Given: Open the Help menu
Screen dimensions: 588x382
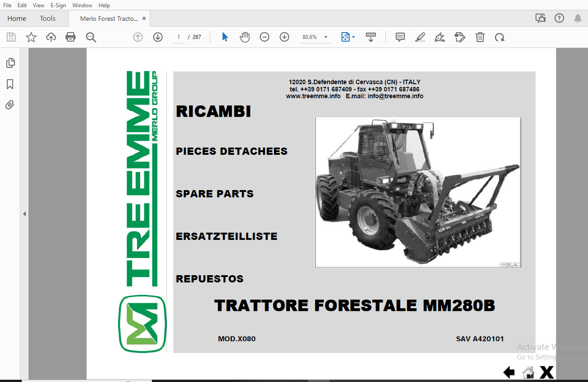Looking at the screenshot, I should [x=104, y=5].
